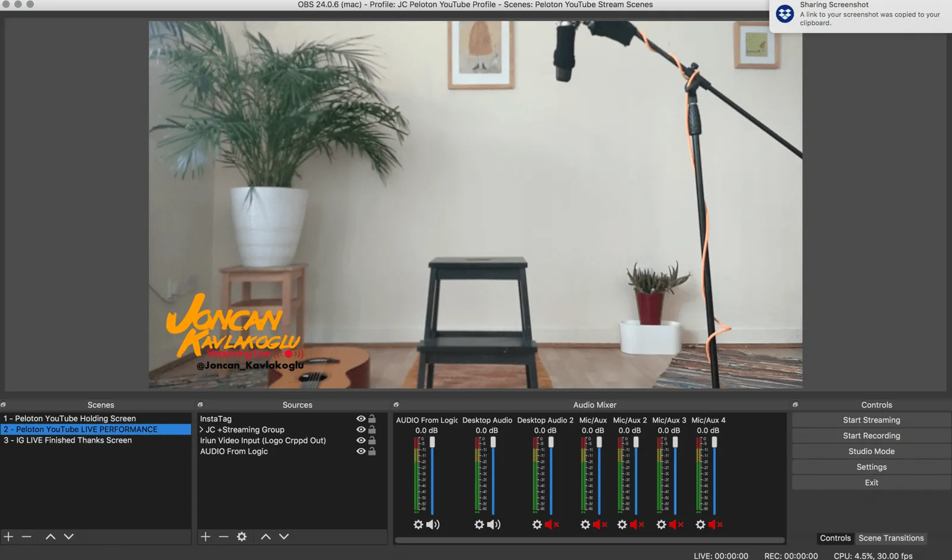Click the Dropbox icon in notification
This screenshot has height=560, width=952.
coord(785,14)
